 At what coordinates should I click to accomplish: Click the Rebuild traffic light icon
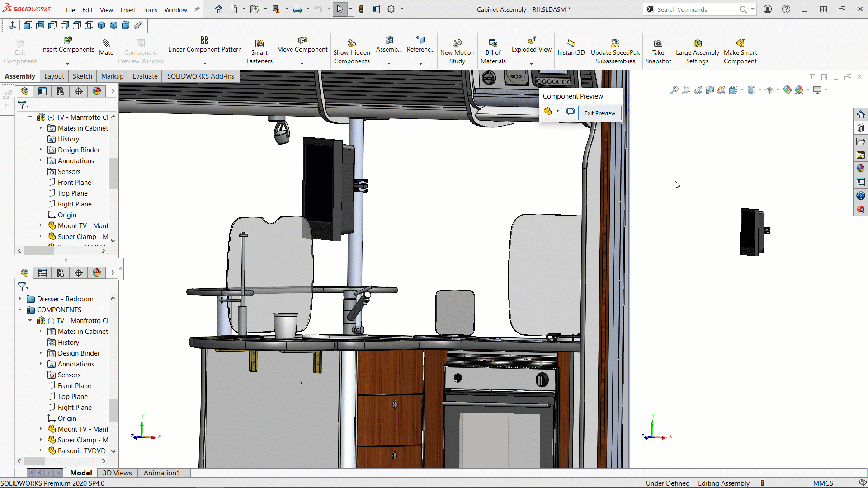[x=361, y=9]
